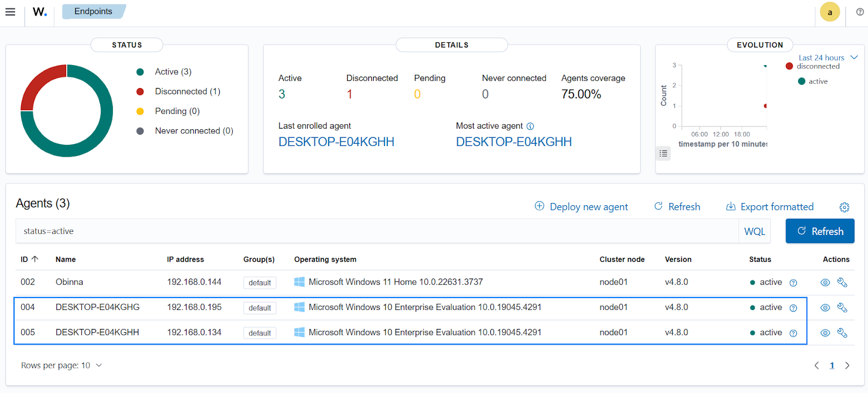Open Most active agent DESKTOP-E04KGHH link
Viewport: 868px width, 393px height.
(x=514, y=142)
